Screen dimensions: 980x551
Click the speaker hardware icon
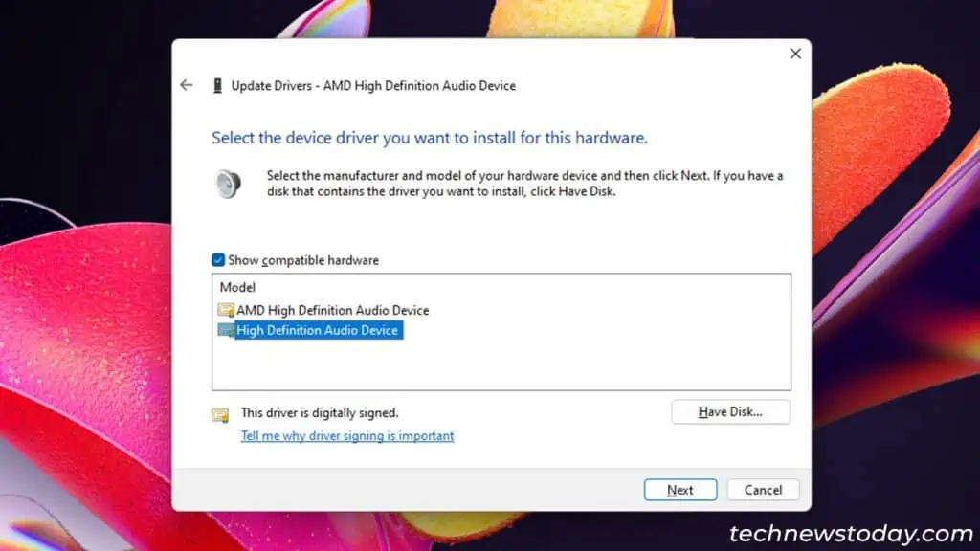228,184
